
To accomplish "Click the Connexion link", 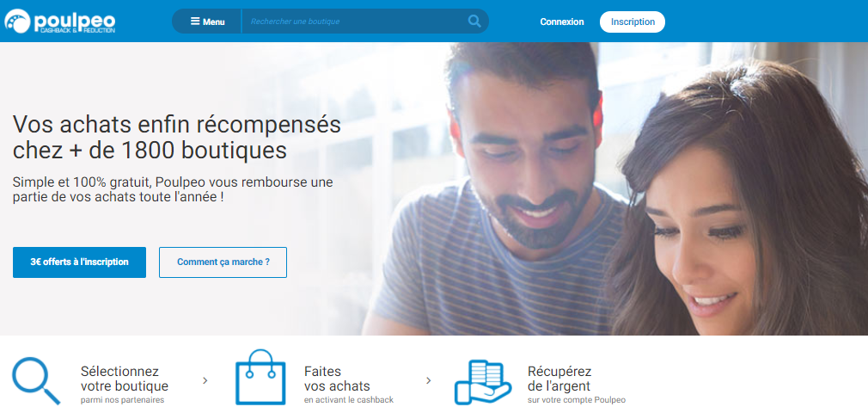I will (x=562, y=22).
